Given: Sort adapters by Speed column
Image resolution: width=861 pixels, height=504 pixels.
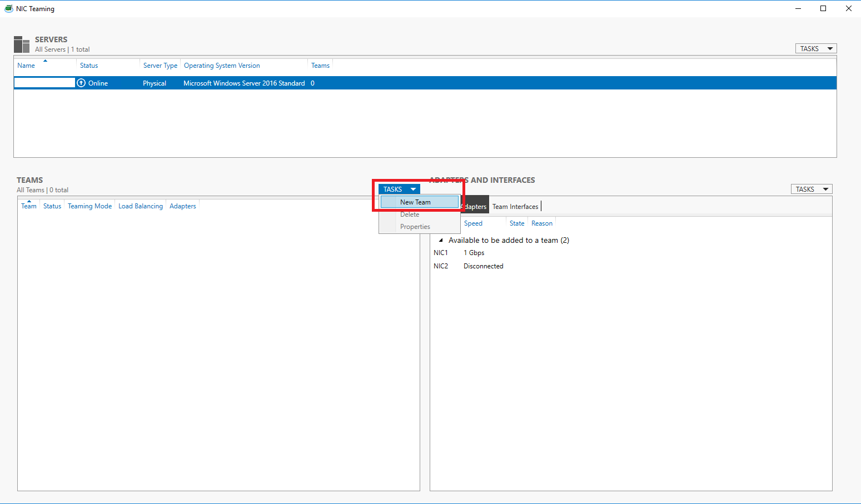Looking at the screenshot, I should [473, 223].
